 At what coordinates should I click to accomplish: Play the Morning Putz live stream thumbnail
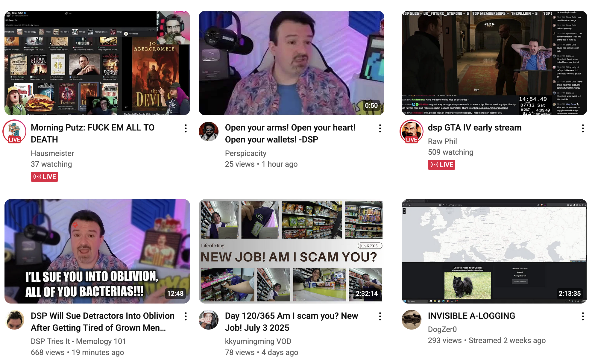point(97,63)
